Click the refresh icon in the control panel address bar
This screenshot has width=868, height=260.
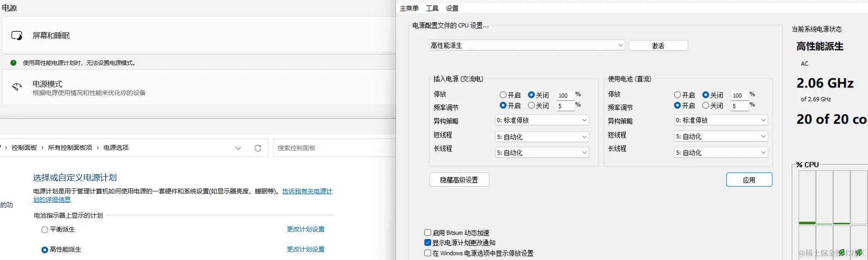[x=258, y=148]
